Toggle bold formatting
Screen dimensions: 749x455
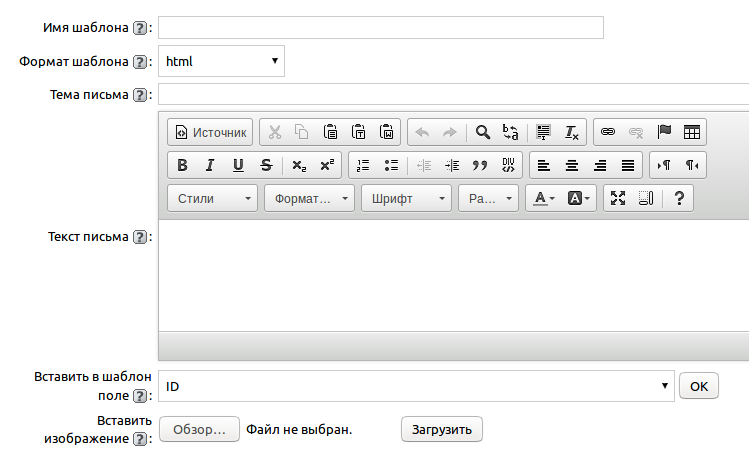point(182,165)
